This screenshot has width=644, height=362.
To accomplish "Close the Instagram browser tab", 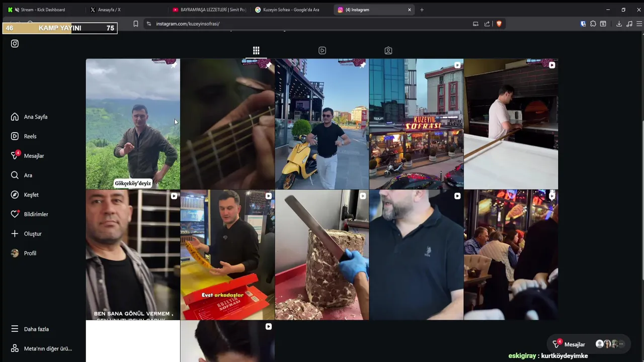I will (409, 10).
